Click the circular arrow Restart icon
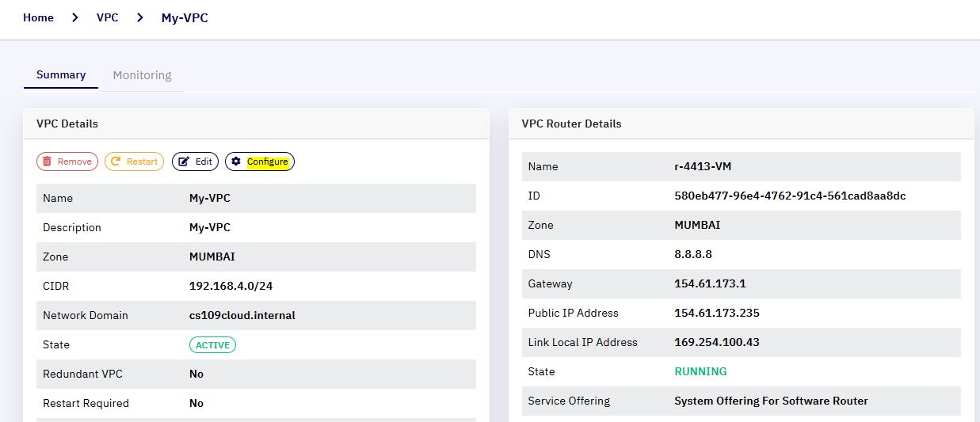The image size is (980, 422). pos(116,162)
